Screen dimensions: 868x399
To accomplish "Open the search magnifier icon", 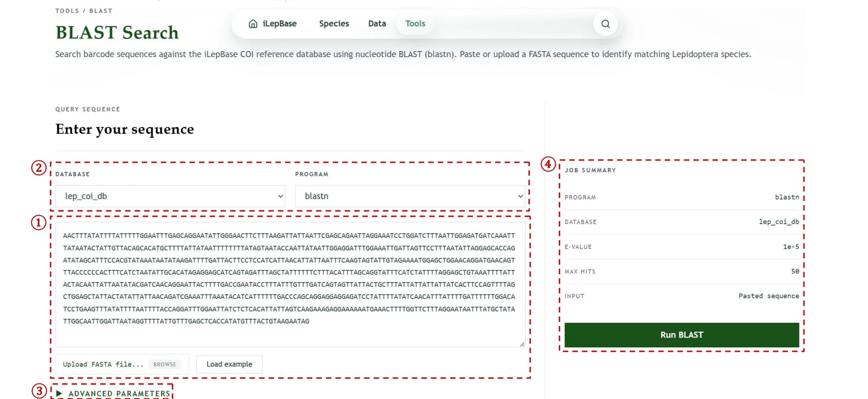I will [606, 24].
